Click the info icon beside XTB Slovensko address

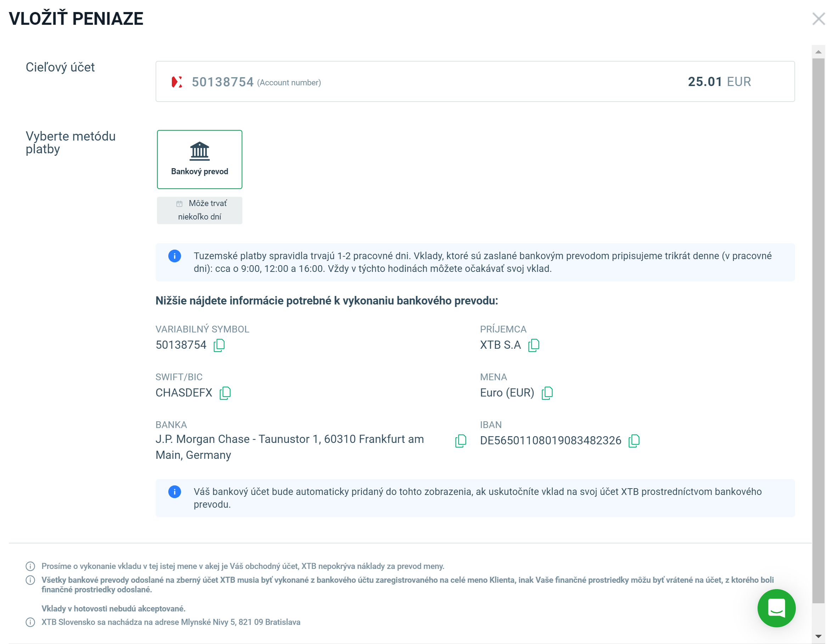pyautogui.click(x=30, y=622)
